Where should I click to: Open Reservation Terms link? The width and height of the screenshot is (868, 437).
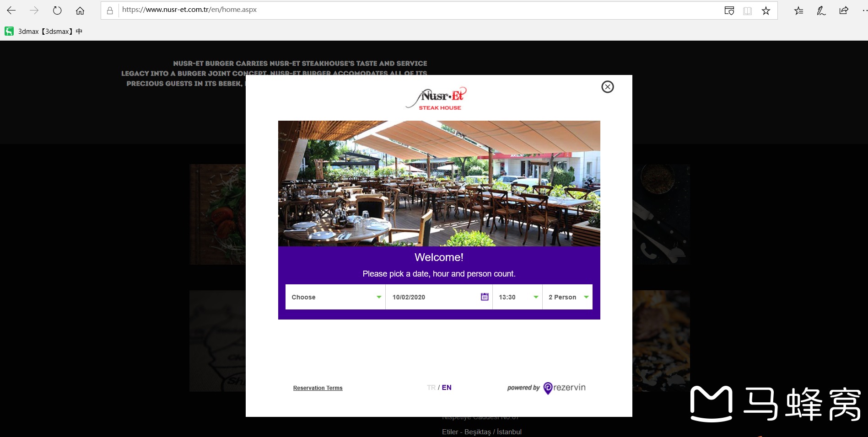click(x=318, y=388)
